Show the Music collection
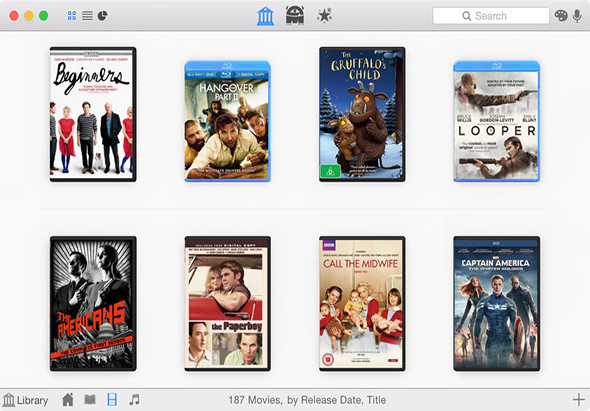 (134, 399)
